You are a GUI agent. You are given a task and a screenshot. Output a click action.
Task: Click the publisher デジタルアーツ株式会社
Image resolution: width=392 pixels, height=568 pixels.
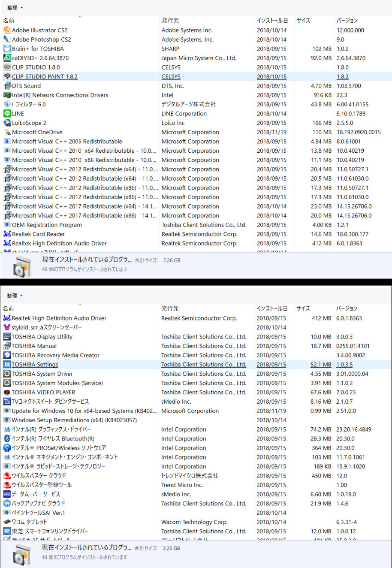(x=189, y=104)
